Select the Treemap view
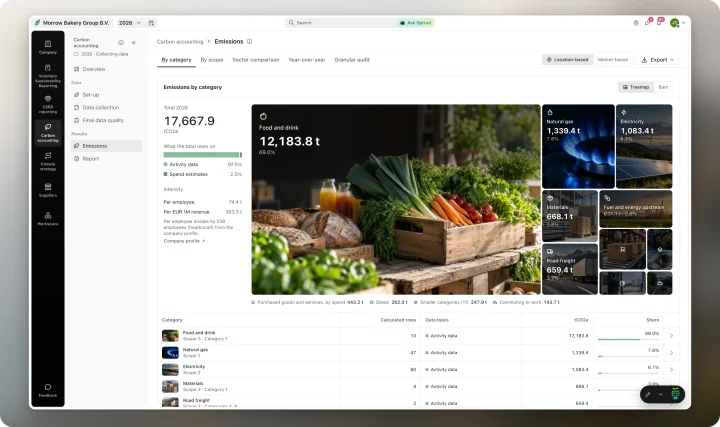The height and width of the screenshot is (427, 720). (x=636, y=87)
